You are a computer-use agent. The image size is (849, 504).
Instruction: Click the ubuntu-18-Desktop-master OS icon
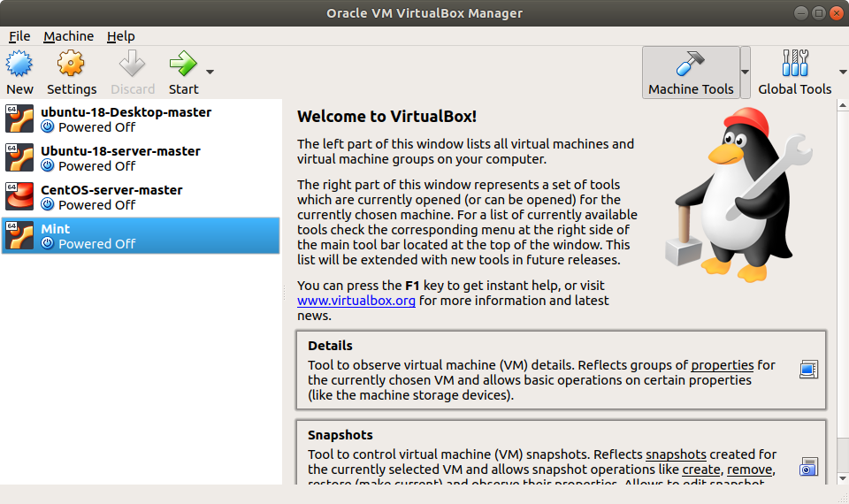[19, 119]
